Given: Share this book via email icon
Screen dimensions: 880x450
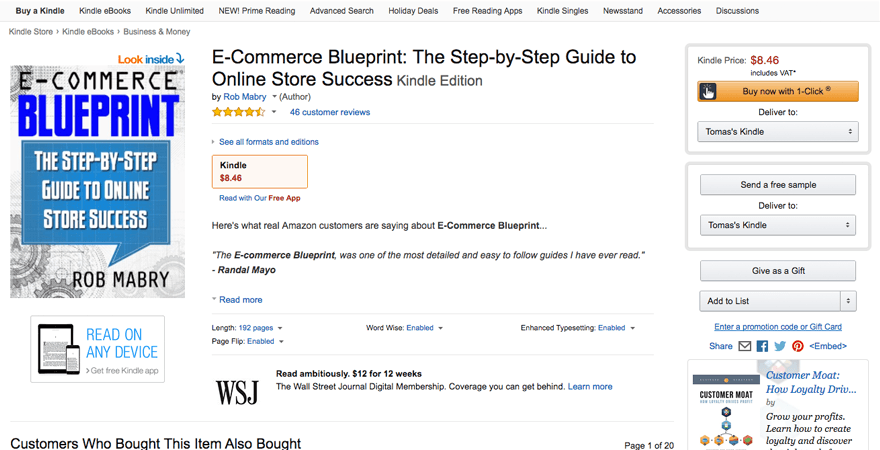Looking at the screenshot, I should click(x=745, y=346).
